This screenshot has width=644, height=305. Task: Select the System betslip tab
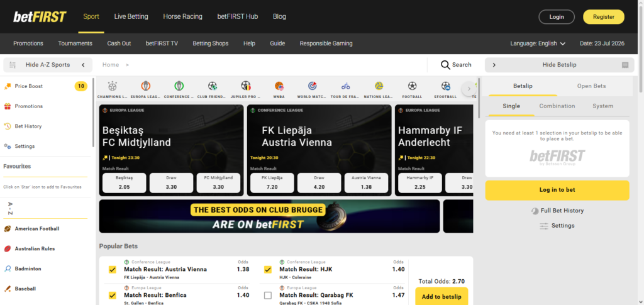[x=602, y=106]
